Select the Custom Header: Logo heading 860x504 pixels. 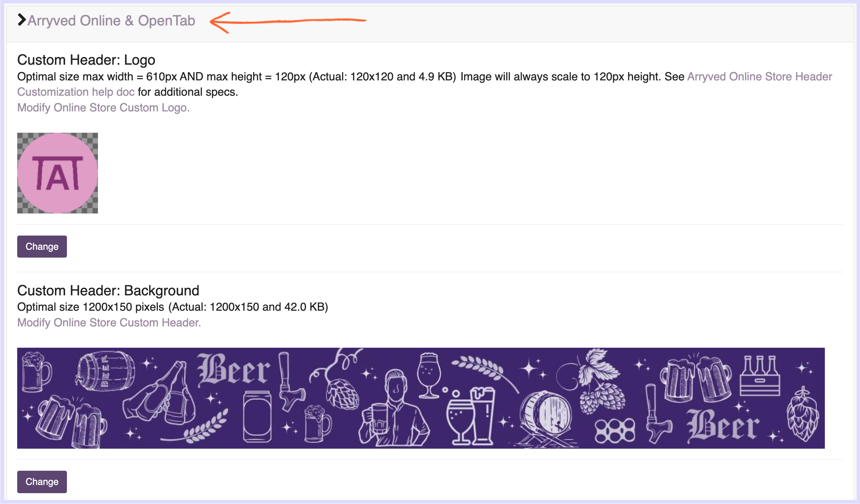click(86, 60)
